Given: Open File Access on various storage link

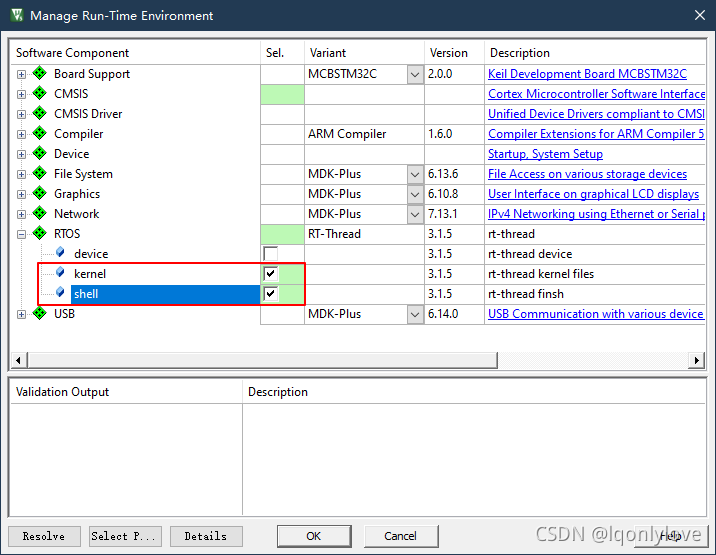Looking at the screenshot, I should point(587,174).
